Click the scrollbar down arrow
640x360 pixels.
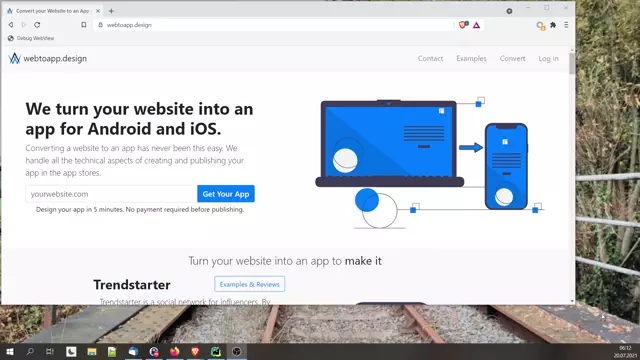point(572,301)
